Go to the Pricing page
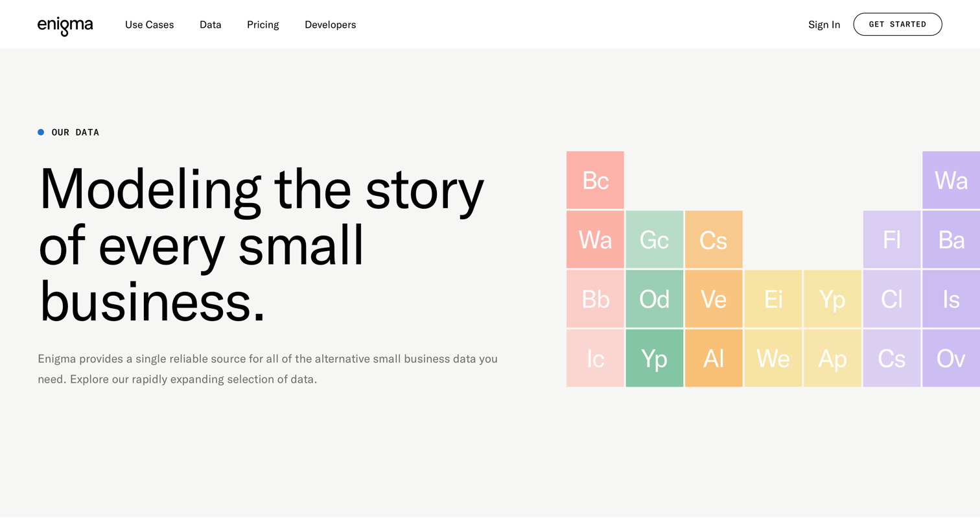This screenshot has height=528, width=980. pyautogui.click(x=262, y=25)
